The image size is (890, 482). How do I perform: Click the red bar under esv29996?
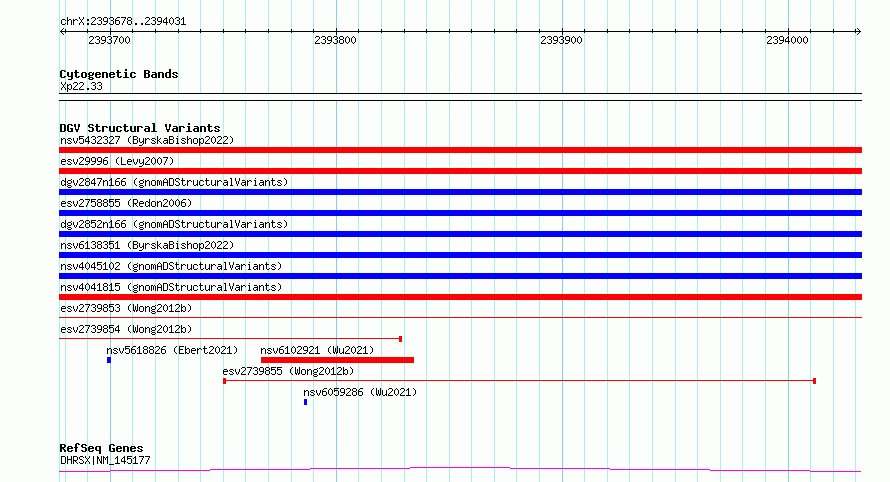[460, 171]
